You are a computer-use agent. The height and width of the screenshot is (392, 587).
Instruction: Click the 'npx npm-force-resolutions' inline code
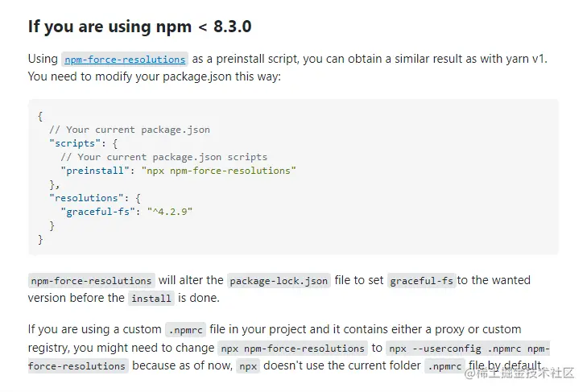click(x=293, y=349)
